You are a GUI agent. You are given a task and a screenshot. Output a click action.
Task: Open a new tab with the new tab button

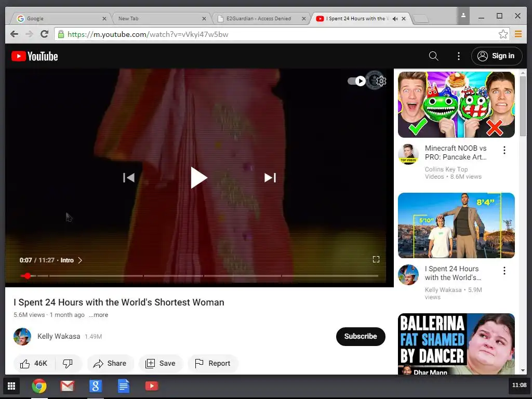[x=421, y=19]
